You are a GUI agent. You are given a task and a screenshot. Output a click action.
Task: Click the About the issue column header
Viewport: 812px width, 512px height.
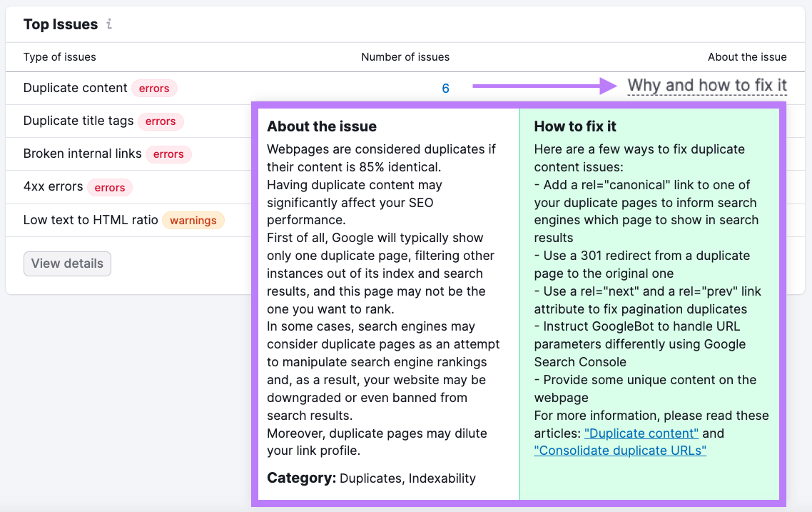747,57
